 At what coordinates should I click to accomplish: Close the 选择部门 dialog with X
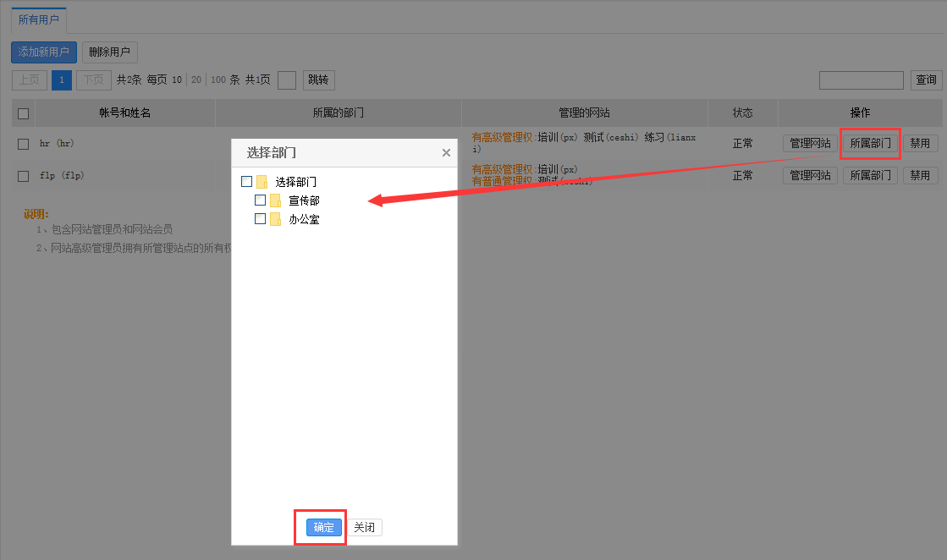pyautogui.click(x=446, y=153)
